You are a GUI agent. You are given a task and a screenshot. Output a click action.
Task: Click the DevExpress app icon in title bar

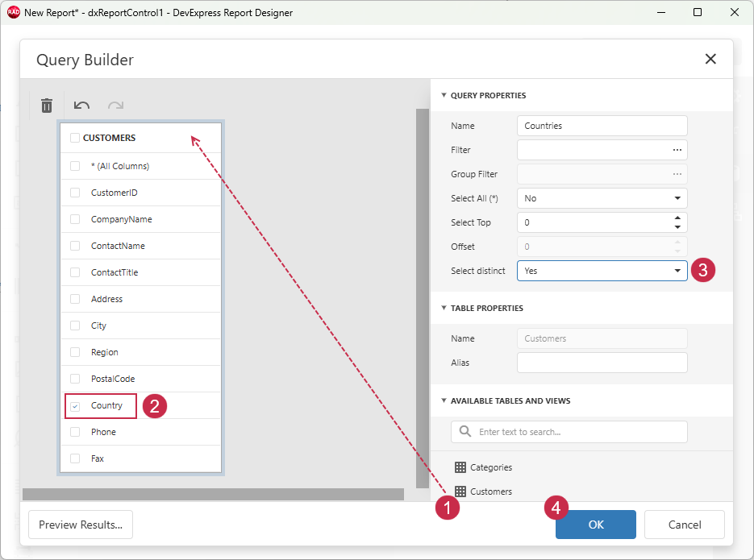[x=14, y=12]
